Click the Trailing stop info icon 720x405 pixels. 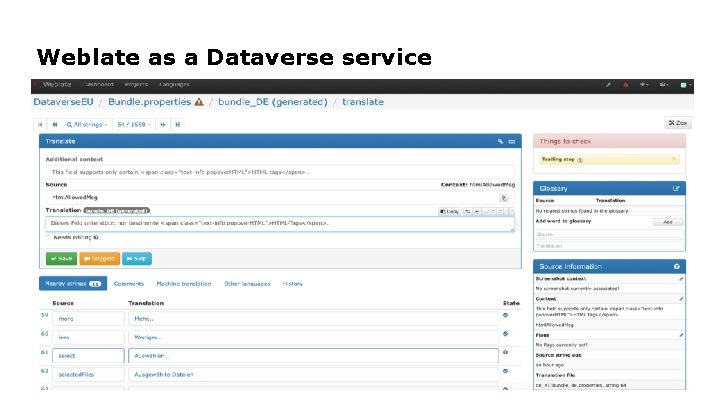coord(580,160)
